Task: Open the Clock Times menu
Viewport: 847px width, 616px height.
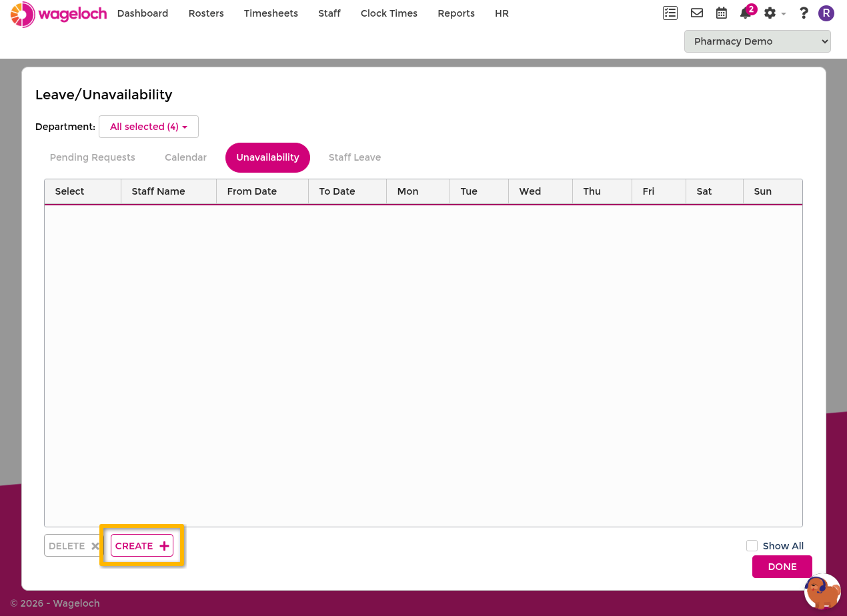Action: tap(389, 13)
